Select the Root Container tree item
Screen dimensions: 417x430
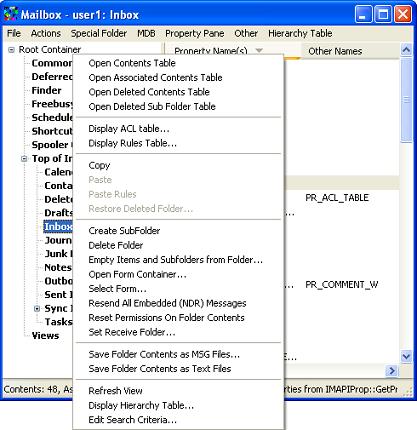click(x=50, y=50)
